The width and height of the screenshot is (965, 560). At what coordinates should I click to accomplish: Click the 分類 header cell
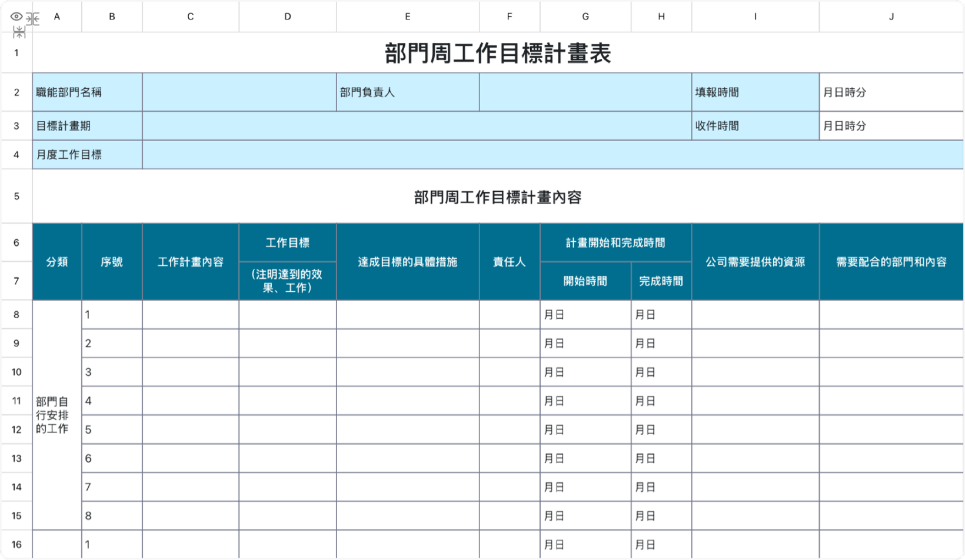[57, 262]
